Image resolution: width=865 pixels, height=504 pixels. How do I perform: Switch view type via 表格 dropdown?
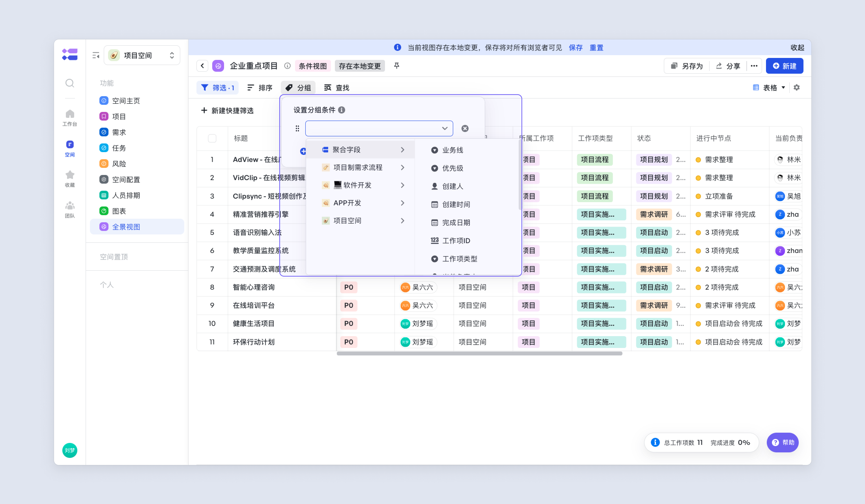click(769, 87)
